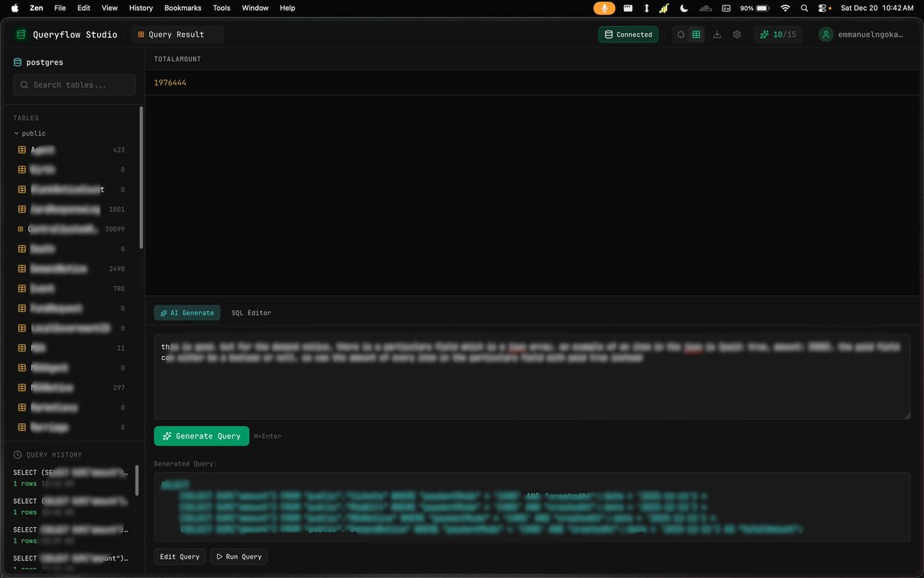Click the query history scrollbar
The width and height of the screenshot is (924, 578).
(138, 479)
